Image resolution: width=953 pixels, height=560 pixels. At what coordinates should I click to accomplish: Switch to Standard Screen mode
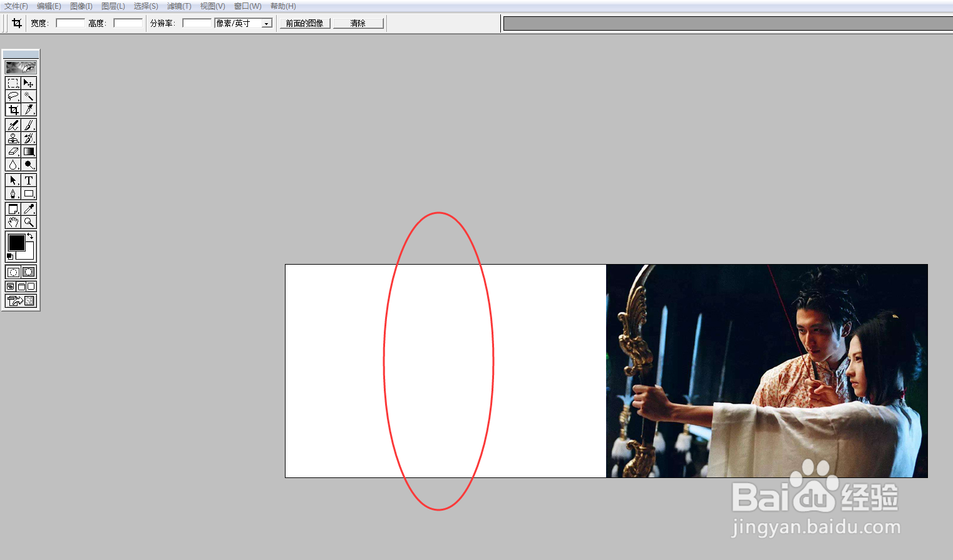pos(11,287)
